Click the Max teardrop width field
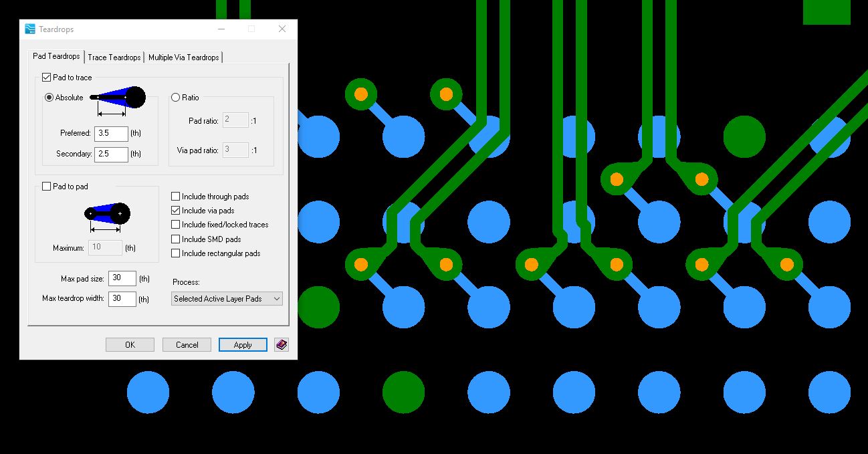This screenshot has width=868, height=454. pyautogui.click(x=122, y=299)
